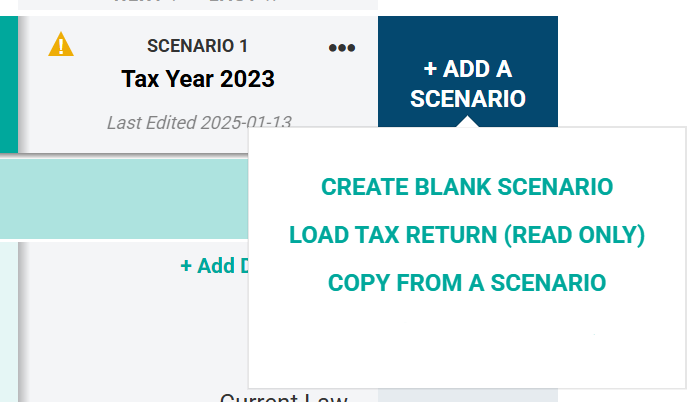Click the light teal horizontal band

click(x=120, y=200)
